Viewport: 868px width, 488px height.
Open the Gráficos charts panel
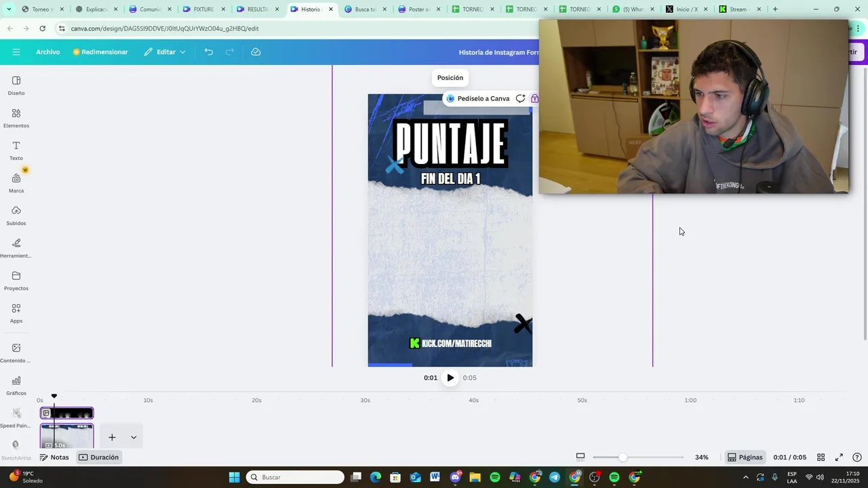pyautogui.click(x=16, y=385)
